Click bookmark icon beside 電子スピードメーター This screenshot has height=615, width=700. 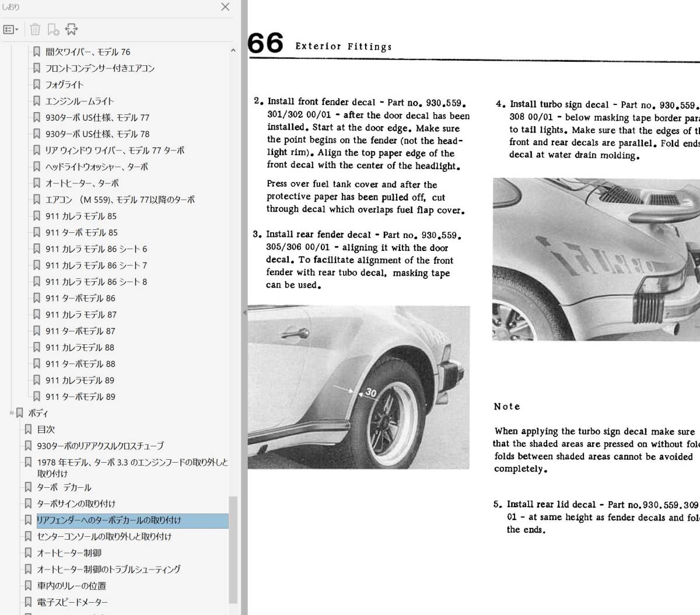(x=28, y=602)
